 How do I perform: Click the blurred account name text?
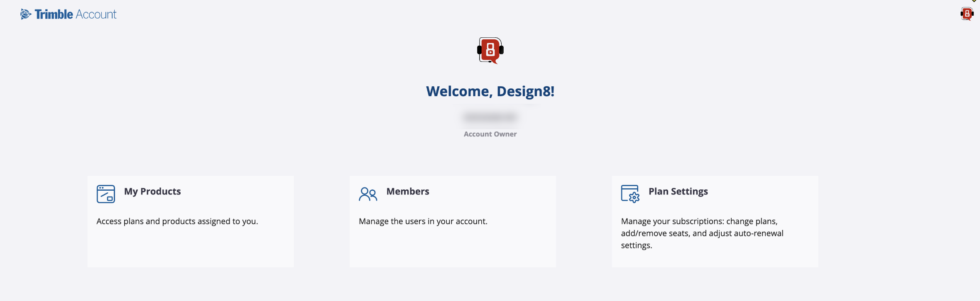pos(490,117)
